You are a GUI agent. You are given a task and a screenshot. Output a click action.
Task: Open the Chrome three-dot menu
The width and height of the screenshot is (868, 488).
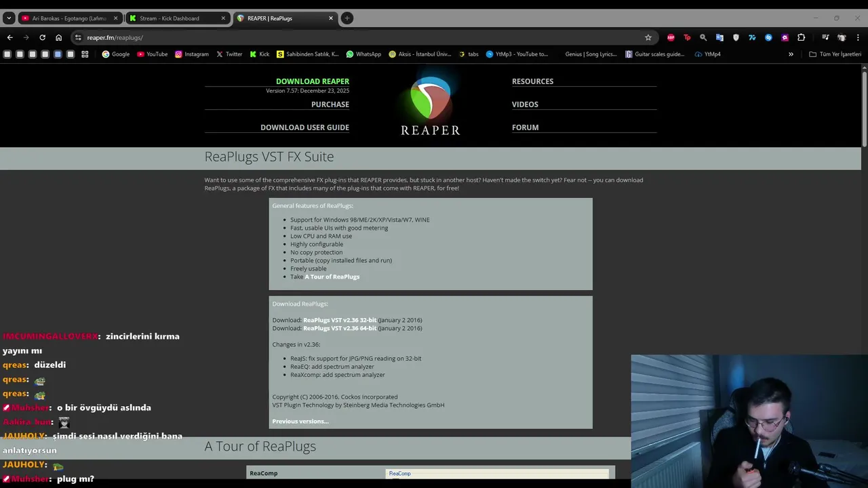pos(858,37)
